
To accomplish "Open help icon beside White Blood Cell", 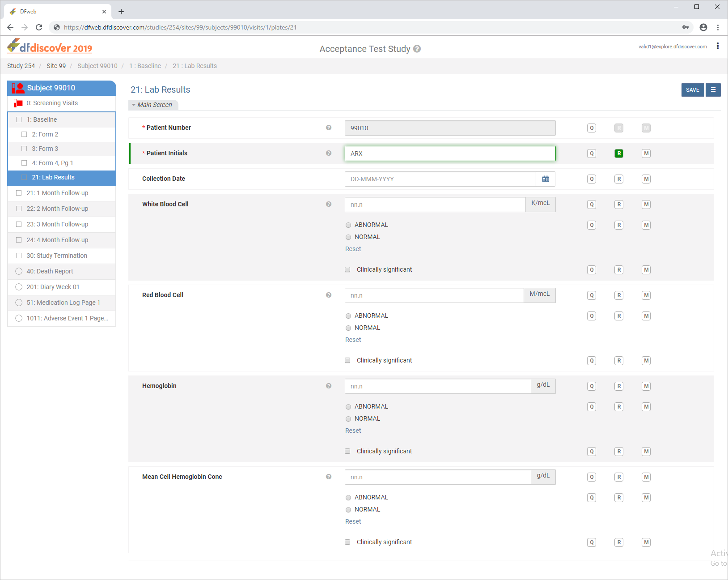I will pos(329,204).
